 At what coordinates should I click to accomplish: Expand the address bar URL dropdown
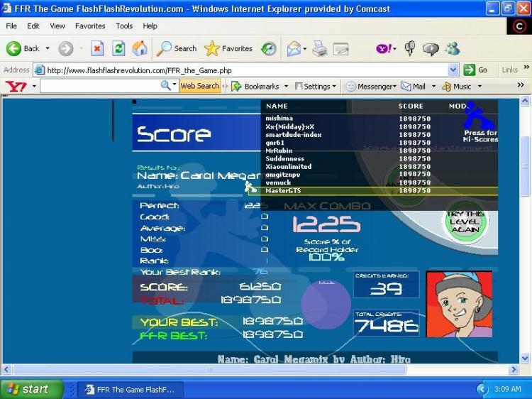pos(453,70)
